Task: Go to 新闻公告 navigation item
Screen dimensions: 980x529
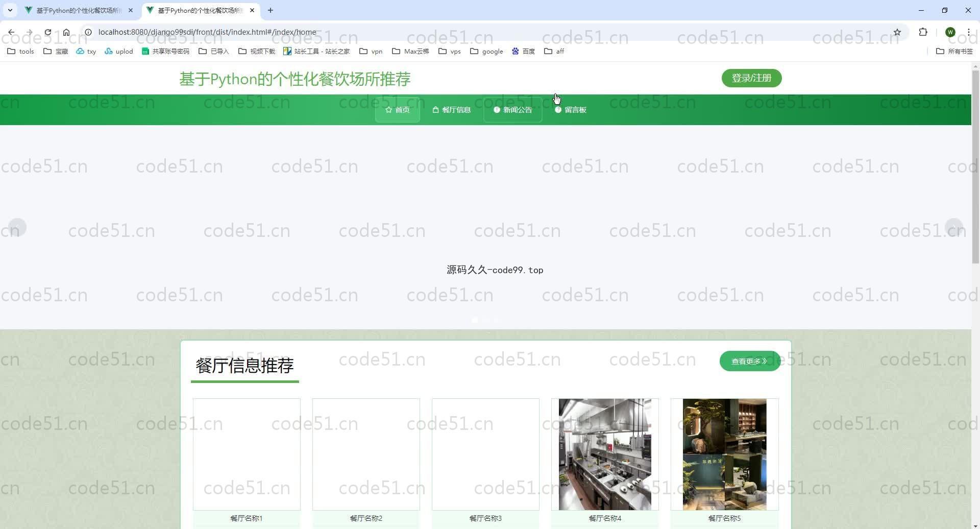Action: tap(512, 110)
